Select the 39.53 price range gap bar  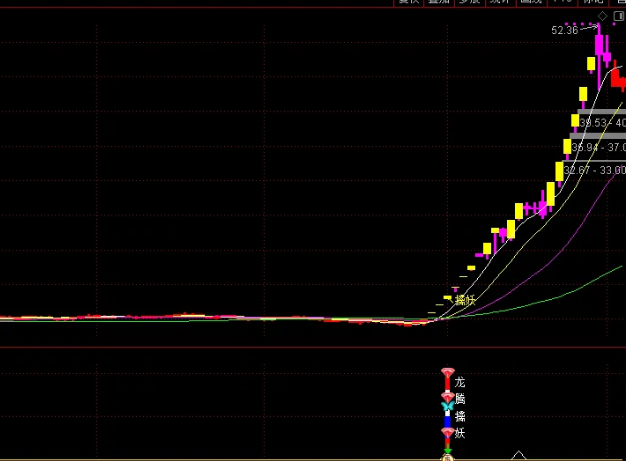tap(602, 121)
